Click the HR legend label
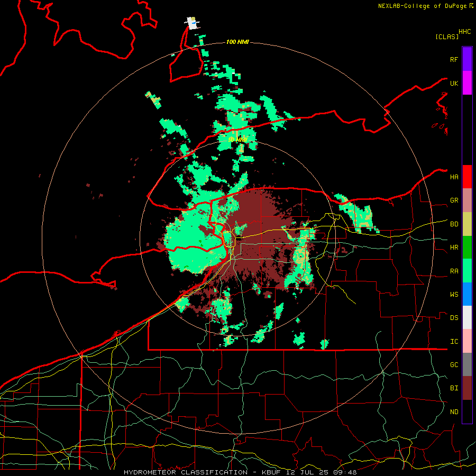The image size is (476, 476). coord(454,248)
